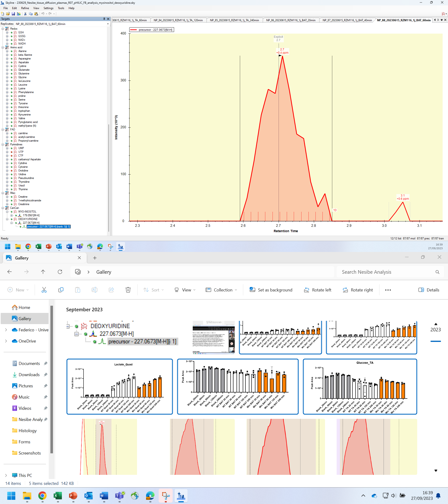Switch to the NP_86 BAT_20min chromatogram tab
This screenshot has width=448, height=504.
pyautogui.click(x=291, y=20)
